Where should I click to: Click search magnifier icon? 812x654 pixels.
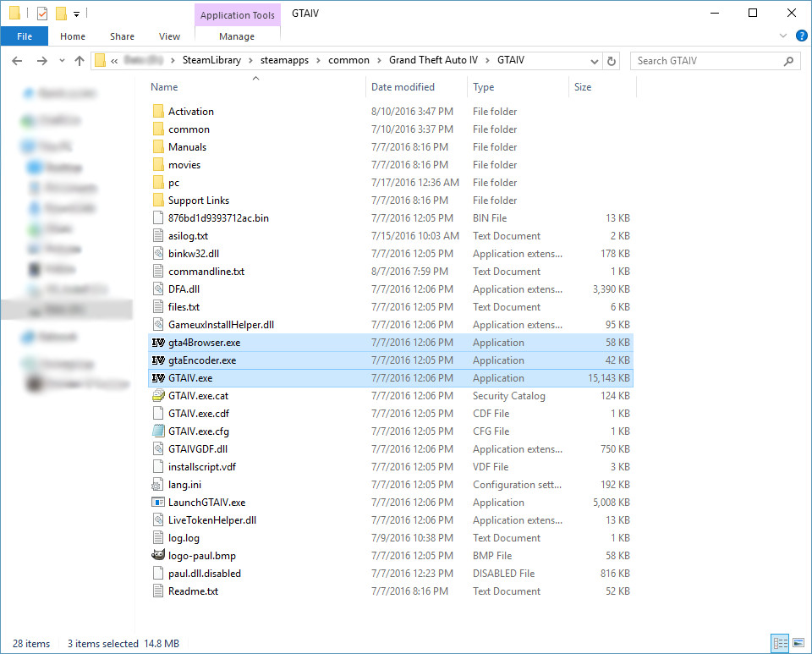[788, 61]
